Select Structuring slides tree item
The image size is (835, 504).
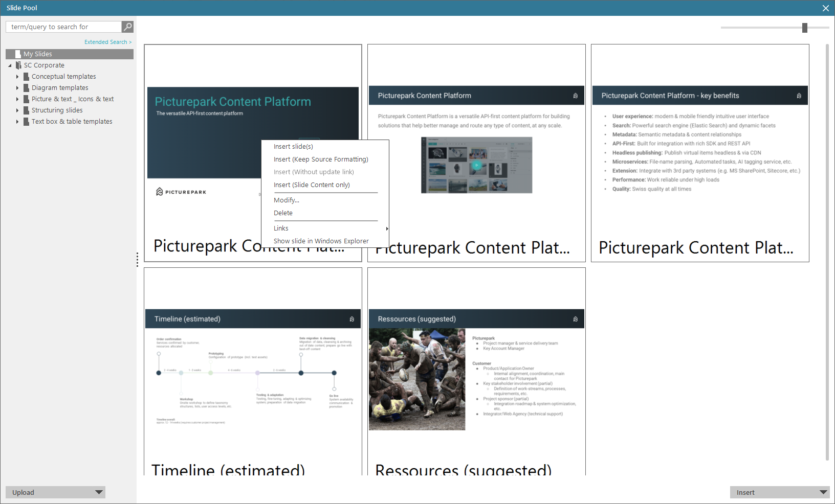click(x=57, y=110)
